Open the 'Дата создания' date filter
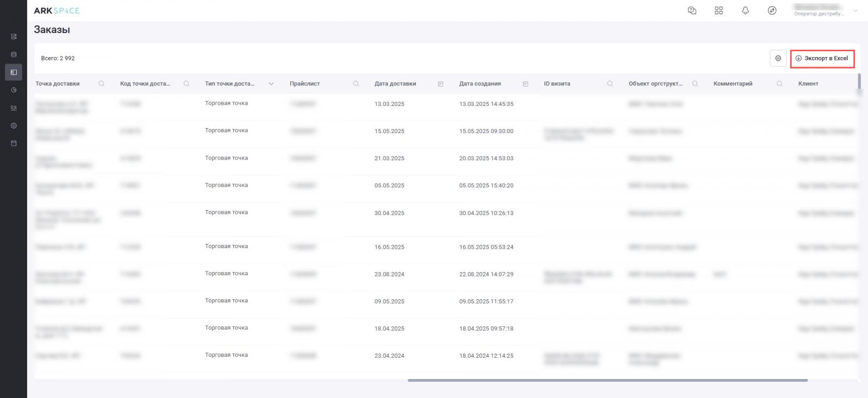868x398 pixels. click(525, 84)
